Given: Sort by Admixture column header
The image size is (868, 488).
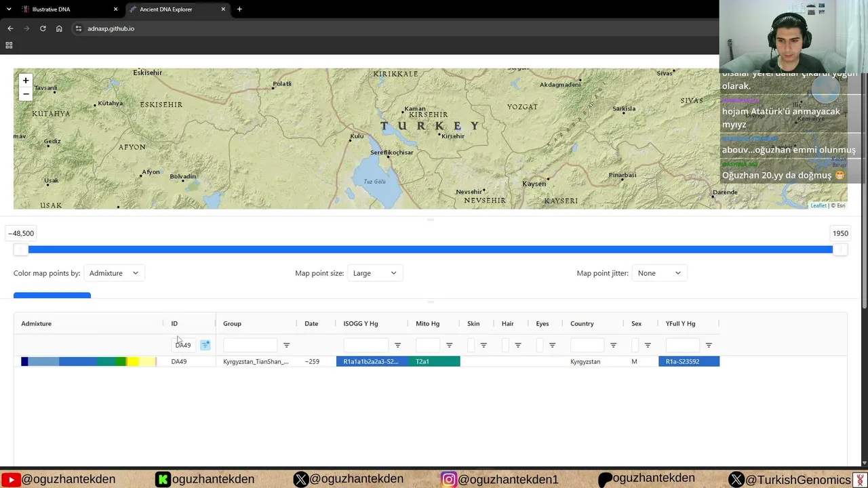Looking at the screenshot, I should tap(37, 323).
